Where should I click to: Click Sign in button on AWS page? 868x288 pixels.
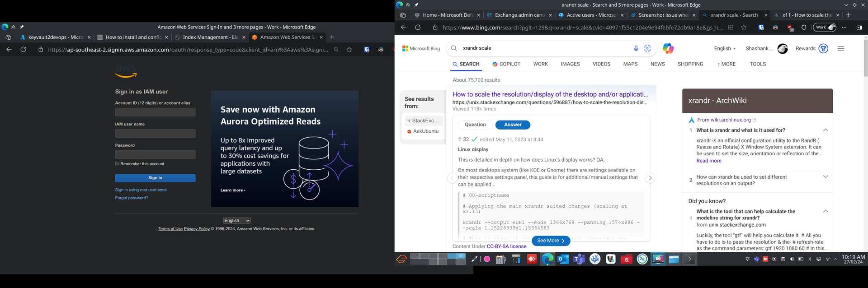click(155, 178)
